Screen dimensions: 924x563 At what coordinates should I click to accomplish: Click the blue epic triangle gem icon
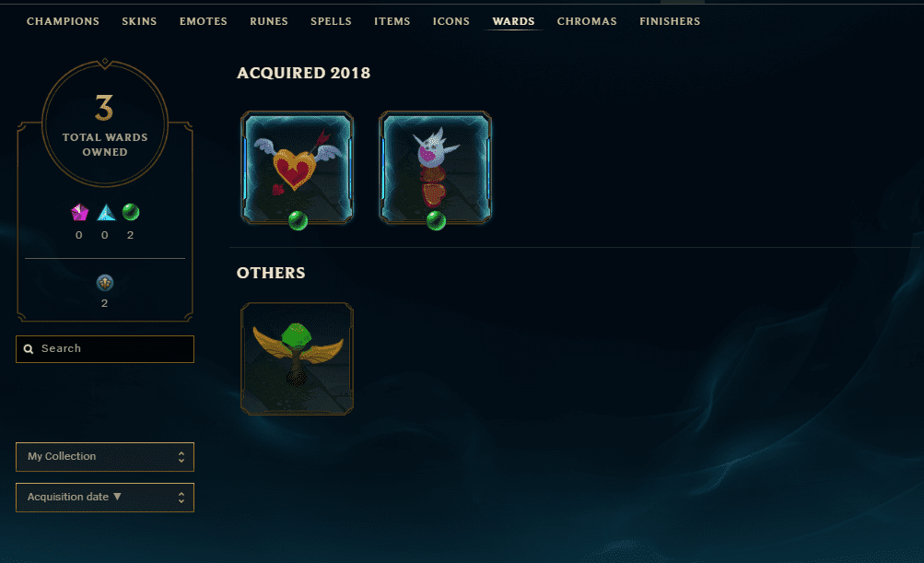pyautogui.click(x=106, y=212)
